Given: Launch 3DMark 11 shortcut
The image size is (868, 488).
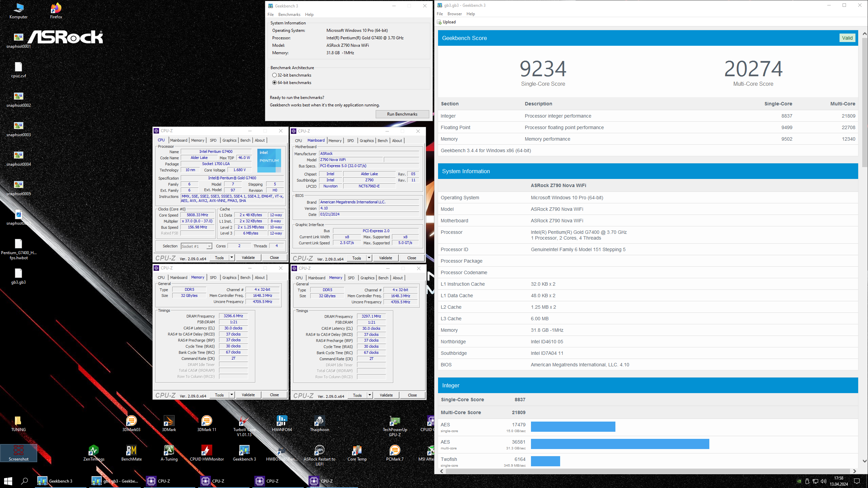Looking at the screenshot, I should (206, 424).
